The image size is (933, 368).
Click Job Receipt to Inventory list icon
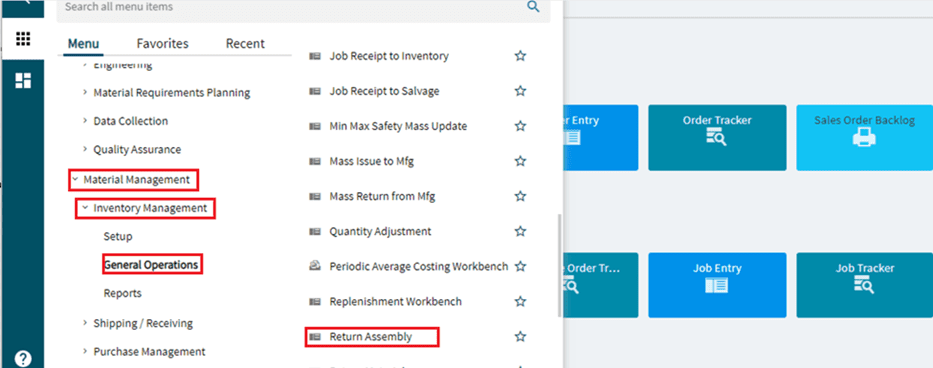coord(315,57)
